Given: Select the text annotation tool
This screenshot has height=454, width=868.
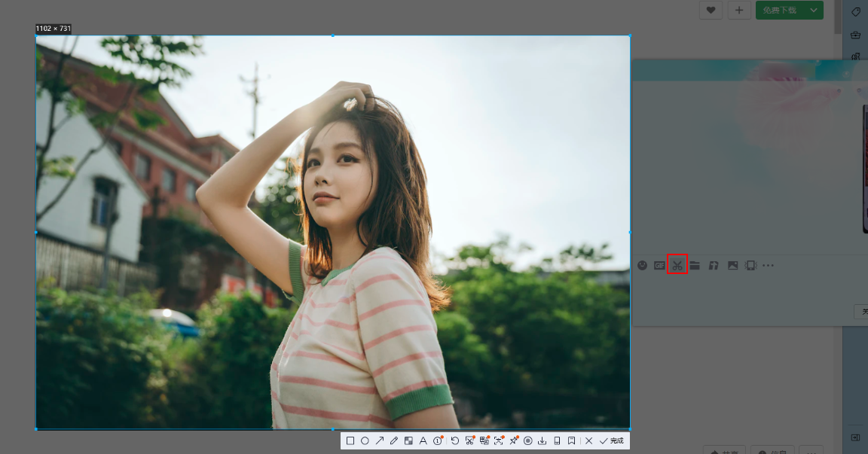Looking at the screenshot, I should click(423, 440).
